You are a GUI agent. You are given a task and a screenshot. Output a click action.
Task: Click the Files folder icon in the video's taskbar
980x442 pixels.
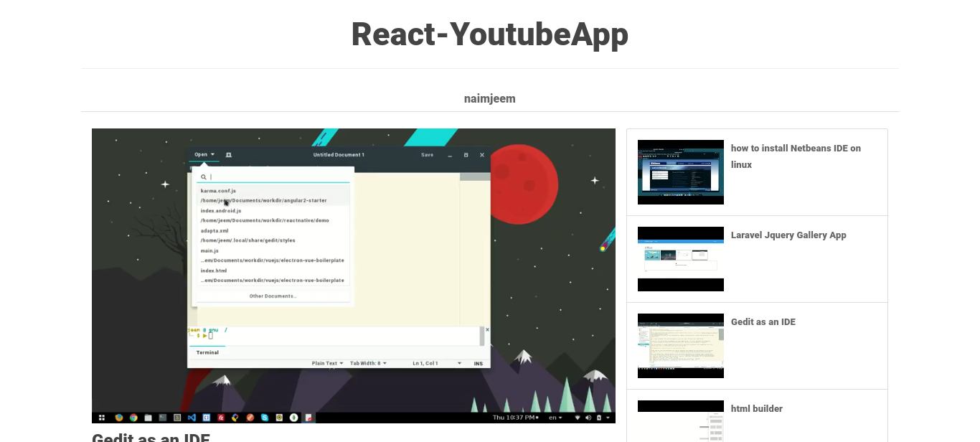(148, 418)
